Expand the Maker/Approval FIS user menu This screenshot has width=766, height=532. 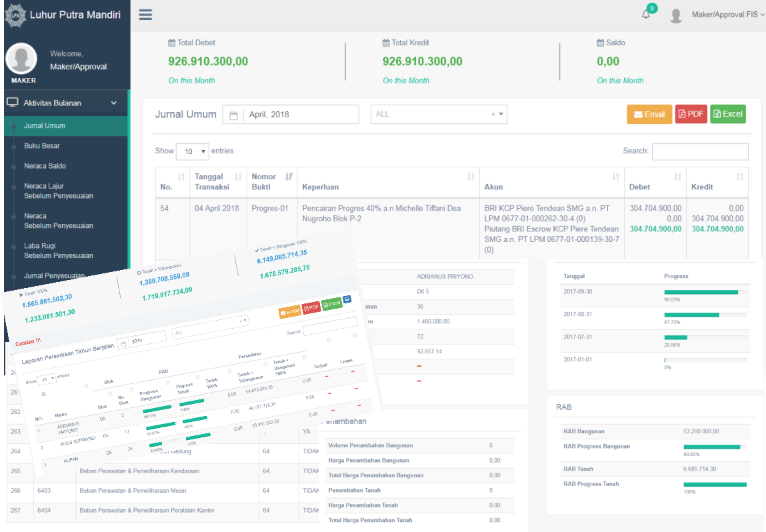[726, 15]
